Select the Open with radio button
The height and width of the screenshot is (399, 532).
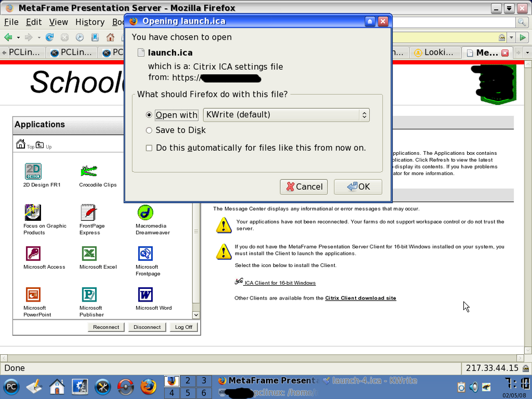(x=148, y=115)
